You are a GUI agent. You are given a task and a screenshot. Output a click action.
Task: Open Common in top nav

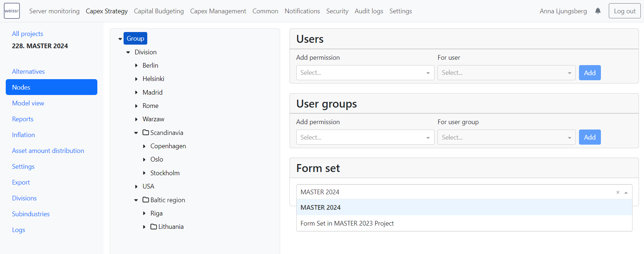(265, 11)
